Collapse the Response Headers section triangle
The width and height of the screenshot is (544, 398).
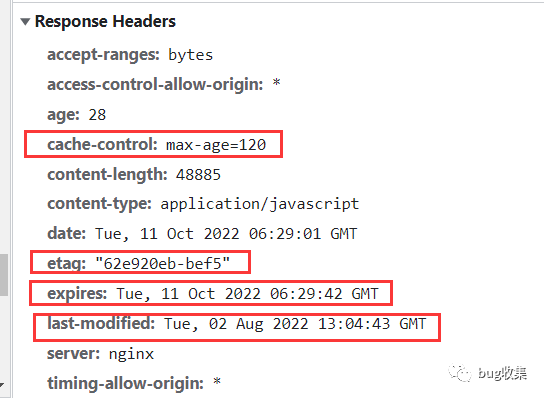[25, 22]
